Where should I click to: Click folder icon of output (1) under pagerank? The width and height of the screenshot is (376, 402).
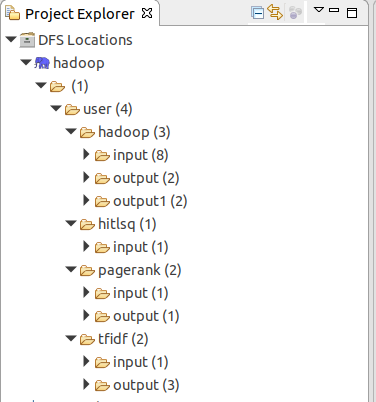[102, 316]
